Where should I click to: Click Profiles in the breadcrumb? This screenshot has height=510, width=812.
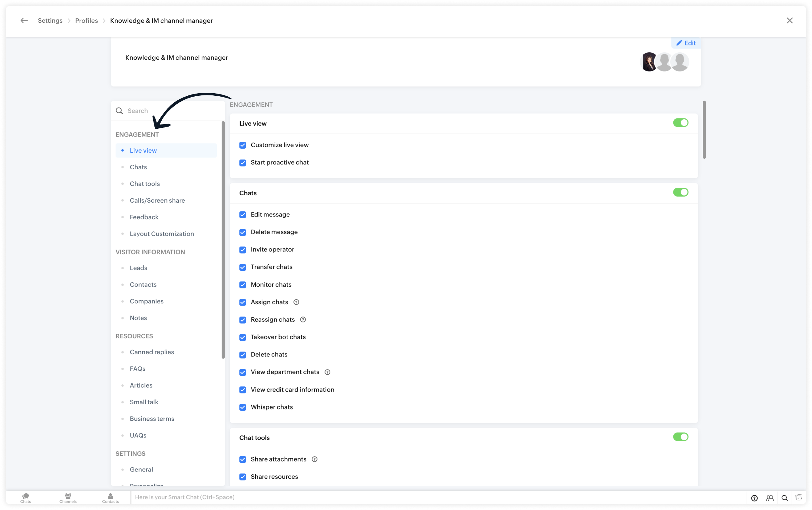pyautogui.click(x=86, y=21)
